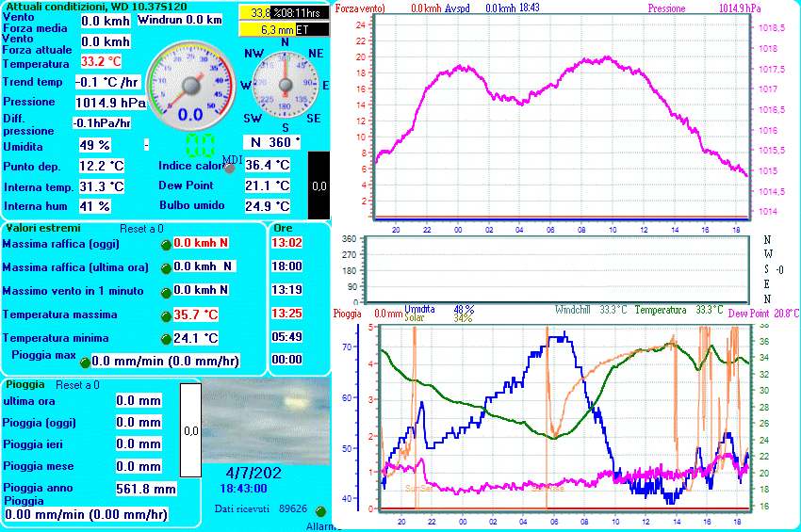Screen dimensions: 801x532
Task: Click the date display 4/7/202
Action: tap(253, 473)
